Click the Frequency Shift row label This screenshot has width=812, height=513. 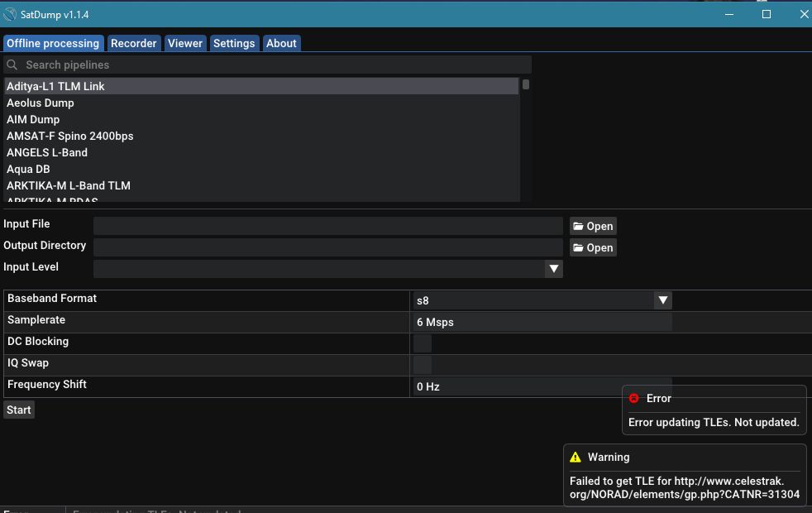point(46,384)
